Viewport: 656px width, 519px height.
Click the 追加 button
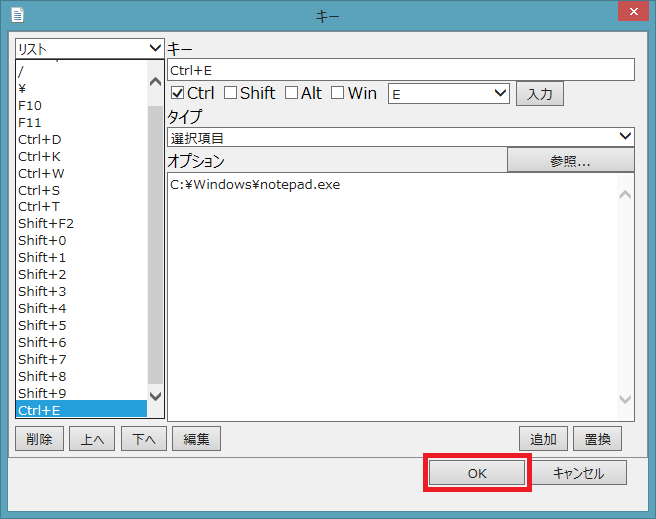543,438
